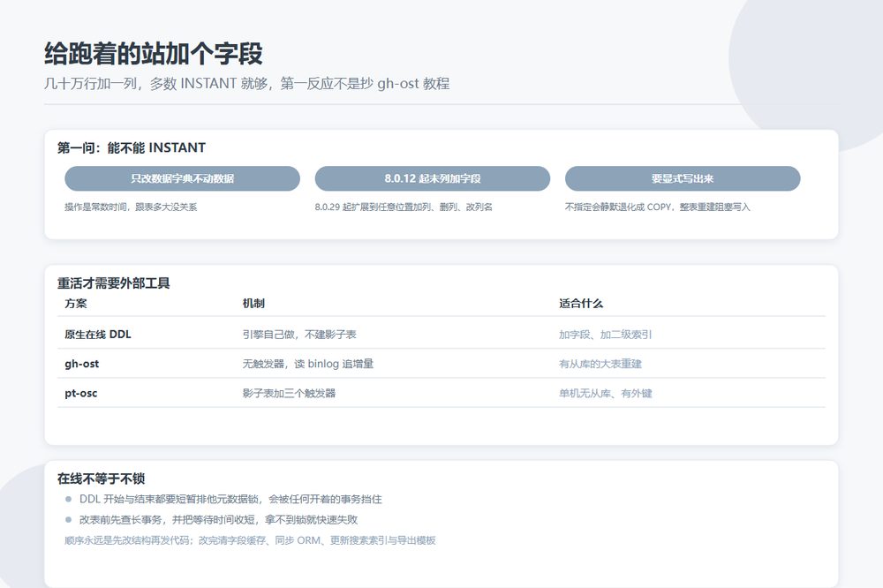Click the 8.0.12 起末列加字段 pill
The width and height of the screenshot is (883, 588).
click(432, 178)
